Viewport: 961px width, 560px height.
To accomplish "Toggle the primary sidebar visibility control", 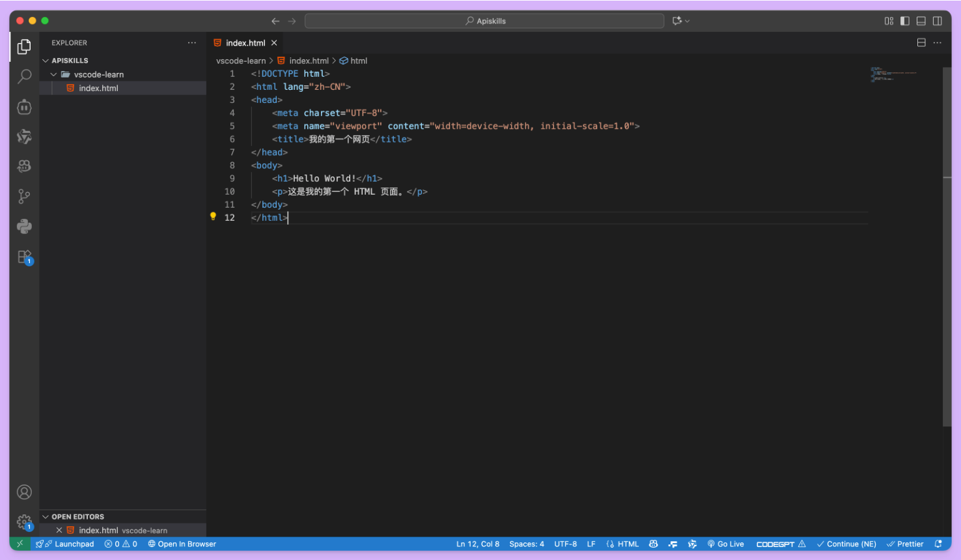I will 905,20.
